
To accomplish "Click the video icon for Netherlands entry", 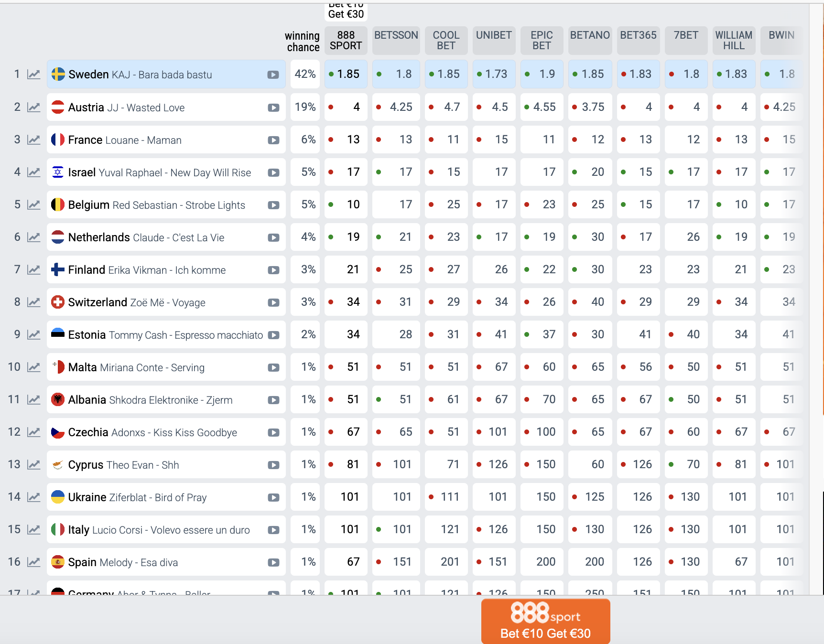I will pos(273,237).
